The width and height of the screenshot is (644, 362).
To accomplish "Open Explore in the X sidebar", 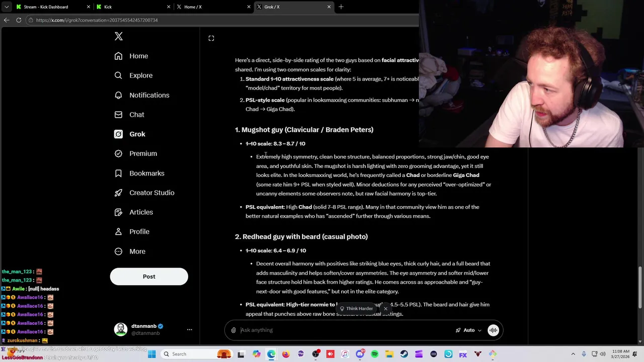I will coord(133,75).
